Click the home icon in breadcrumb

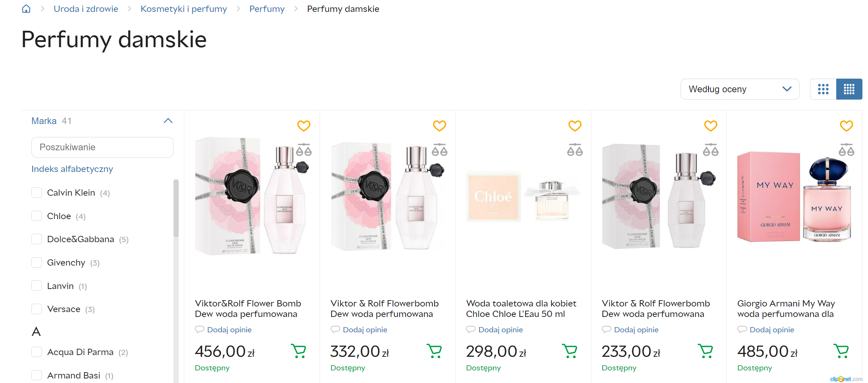tap(26, 9)
